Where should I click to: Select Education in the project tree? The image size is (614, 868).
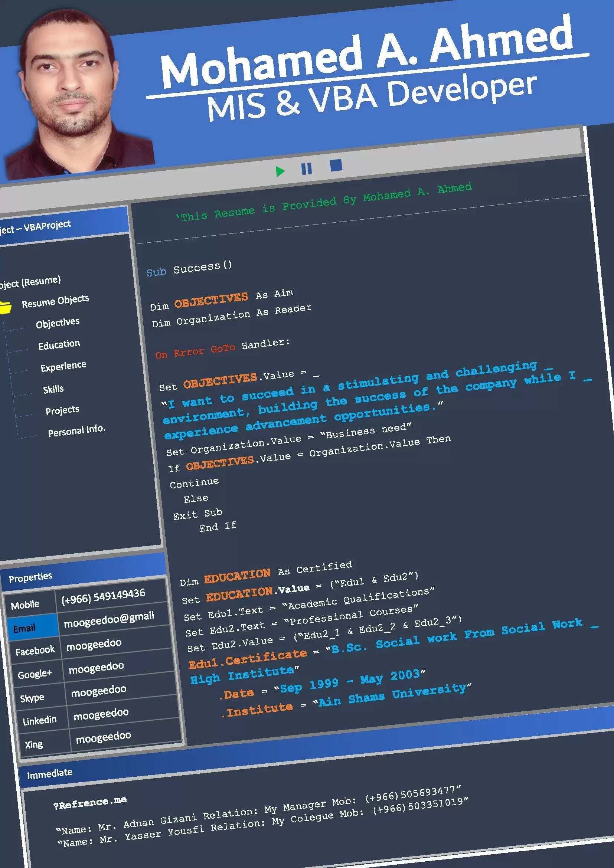(59, 345)
